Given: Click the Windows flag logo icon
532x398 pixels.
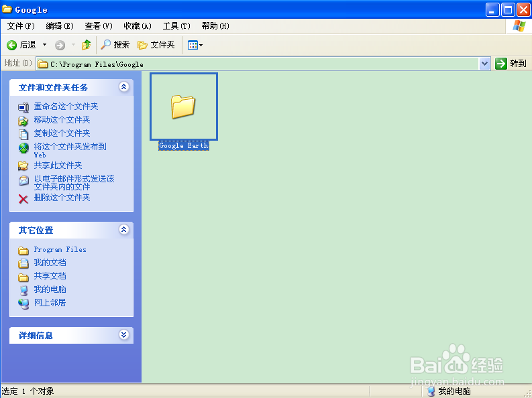Looking at the screenshot, I should pos(519,26).
